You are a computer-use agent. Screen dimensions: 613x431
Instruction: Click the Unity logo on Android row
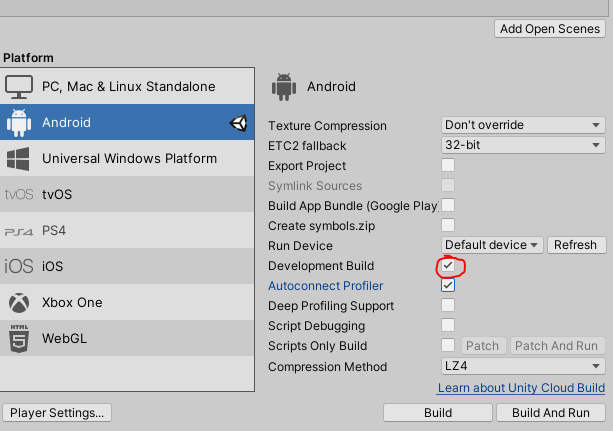tap(238, 123)
